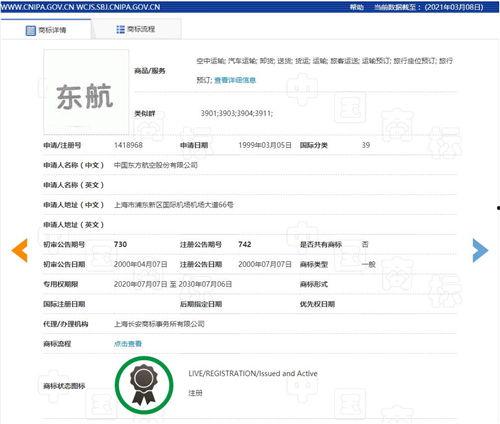The width and height of the screenshot is (500, 424).
Task: Select LIVE/REGISTRATION/Issued and Active status text
Action: pos(253,373)
